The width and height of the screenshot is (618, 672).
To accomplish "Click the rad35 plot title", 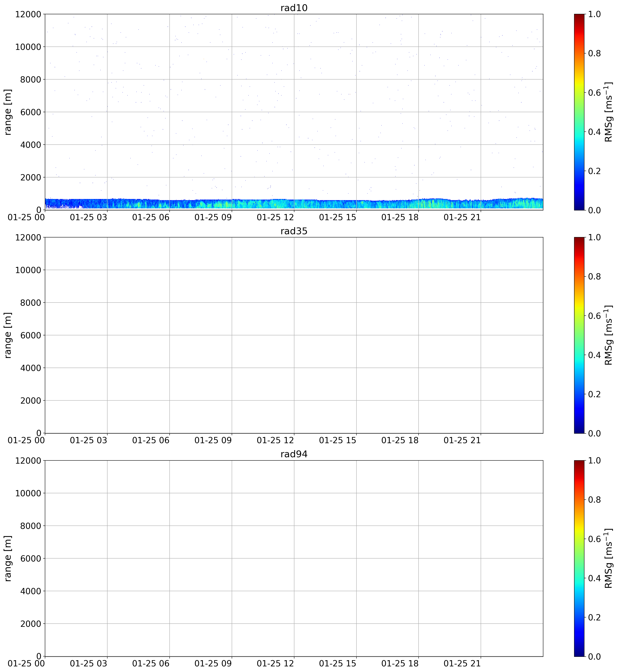I will click(x=294, y=231).
